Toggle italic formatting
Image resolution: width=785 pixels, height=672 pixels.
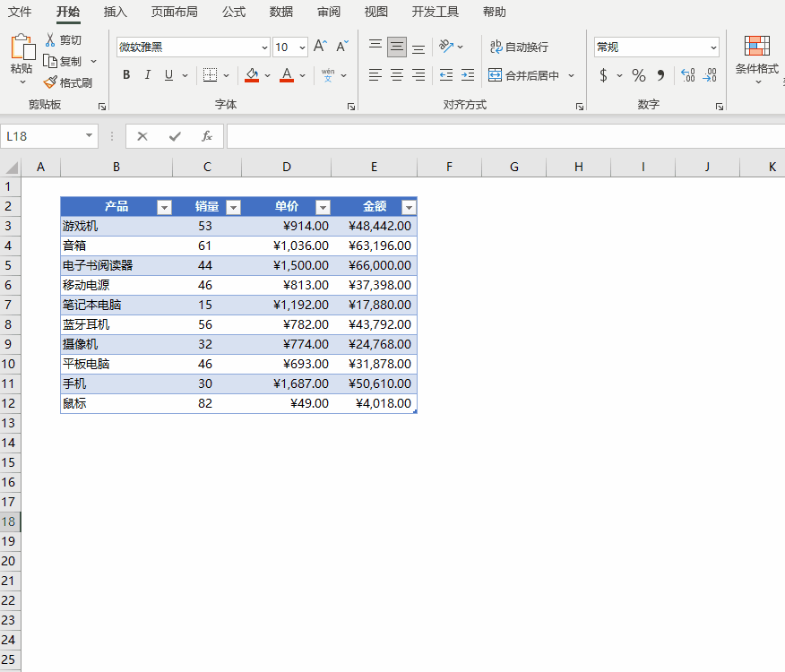(x=148, y=75)
